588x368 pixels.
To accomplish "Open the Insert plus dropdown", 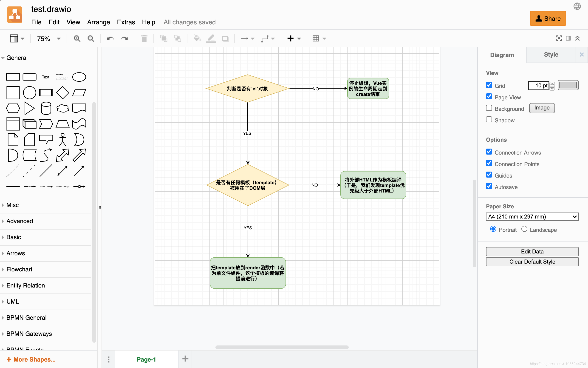I will coord(294,38).
